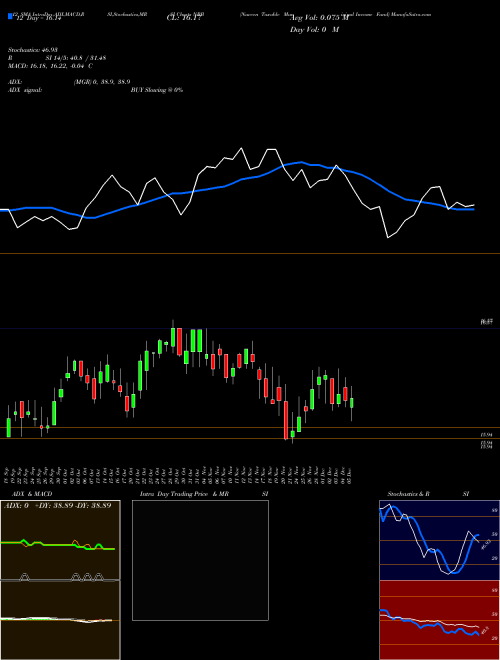Click the 'ADX: 0 +DY: 38.89 -DY: 38.89' header
The image size is (500, 660).
[x=58, y=506]
